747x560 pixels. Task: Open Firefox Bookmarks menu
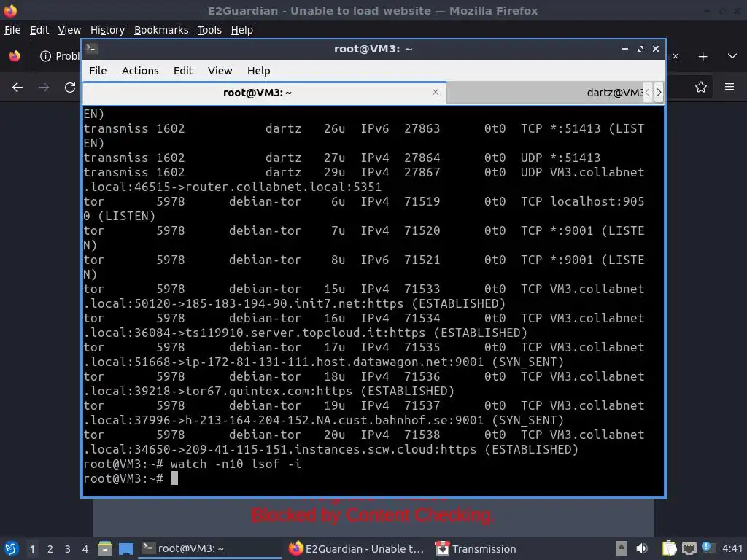point(161,30)
